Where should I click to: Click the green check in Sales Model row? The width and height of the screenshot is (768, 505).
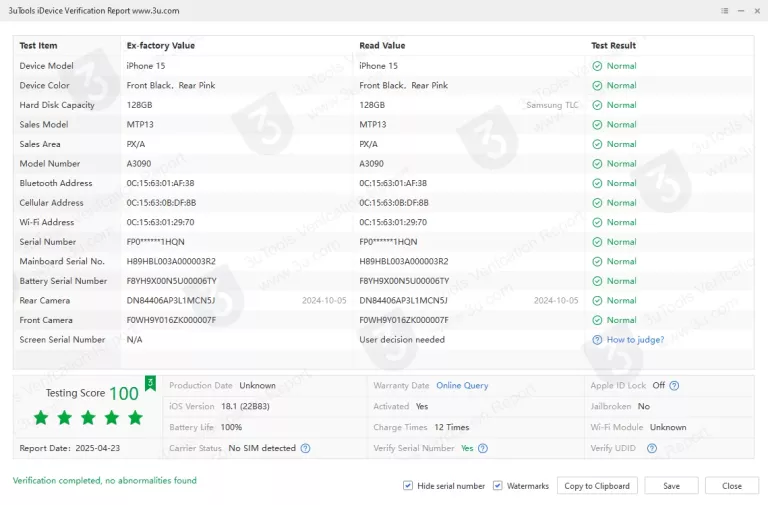597,125
